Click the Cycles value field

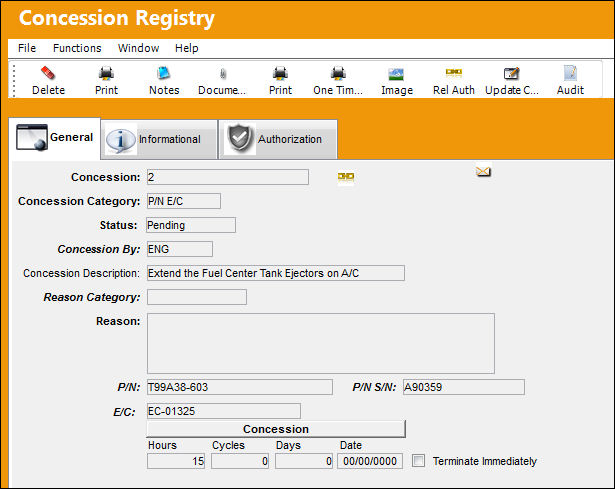coord(240,461)
